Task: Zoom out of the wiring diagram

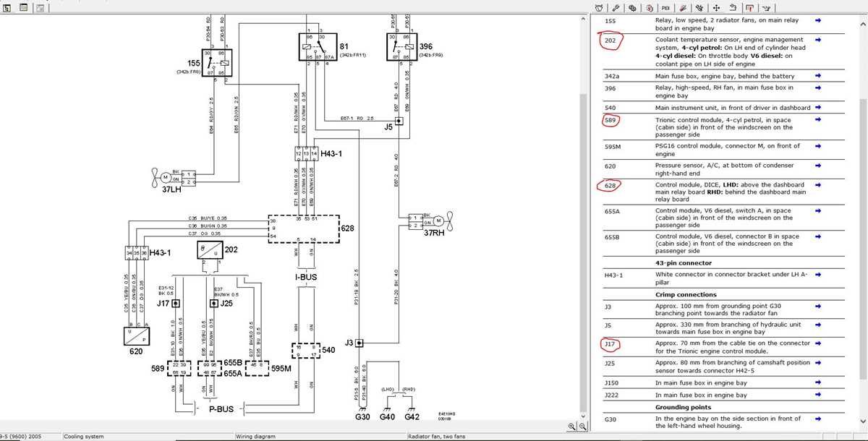Action: pyautogui.click(x=582, y=426)
